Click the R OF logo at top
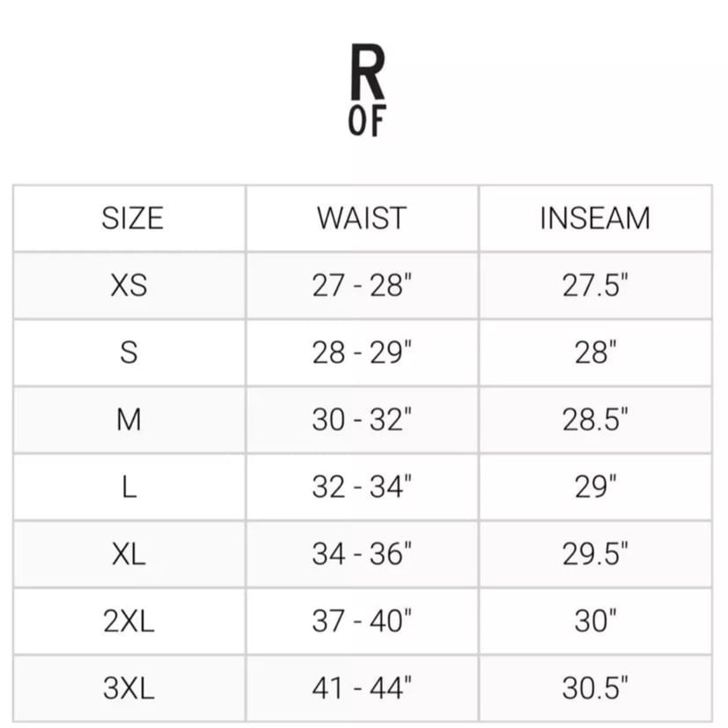The width and height of the screenshot is (728, 728). click(x=367, y=90)
